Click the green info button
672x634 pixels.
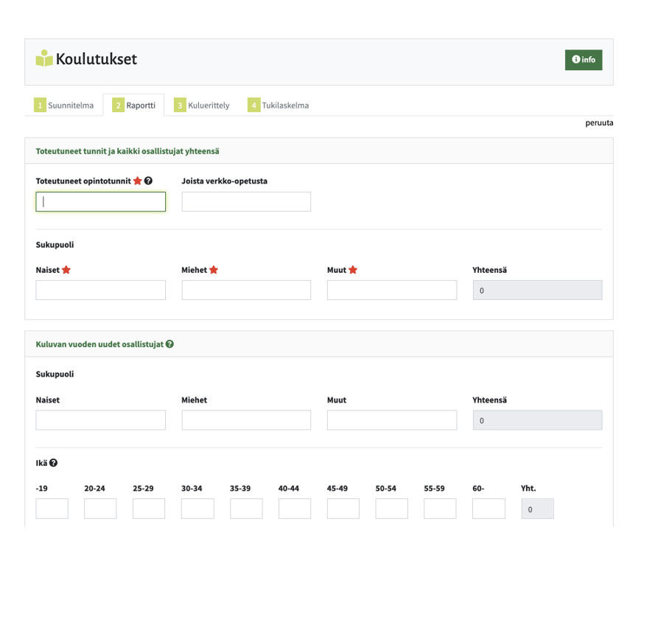coord(584,60)
